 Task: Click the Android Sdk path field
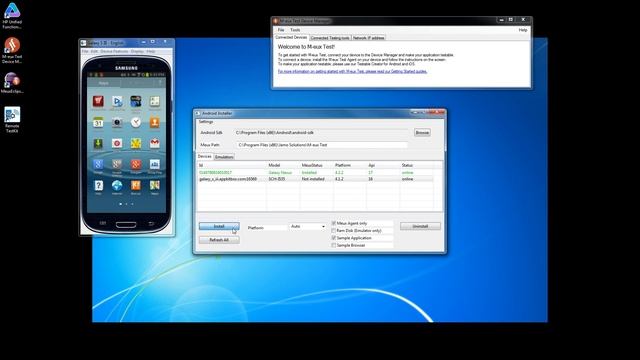pyautogui.click(x=321, y=133)
